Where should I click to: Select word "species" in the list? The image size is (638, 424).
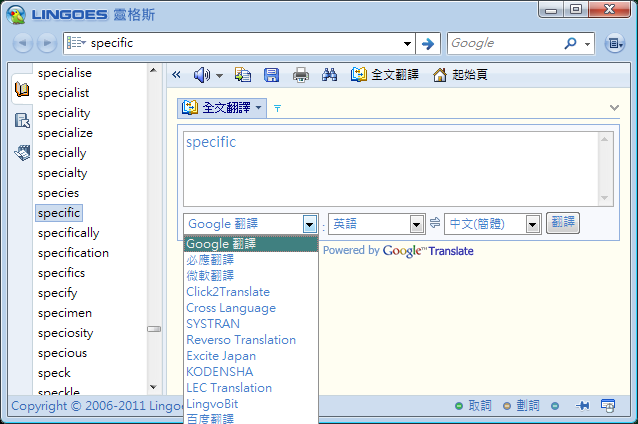[58, 193]
